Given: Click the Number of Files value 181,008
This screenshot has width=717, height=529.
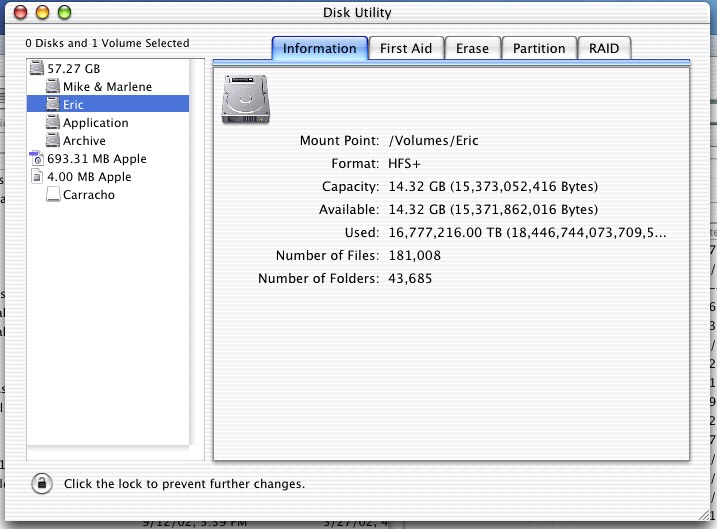Looking at the screenshot, I should pos(415,255).
